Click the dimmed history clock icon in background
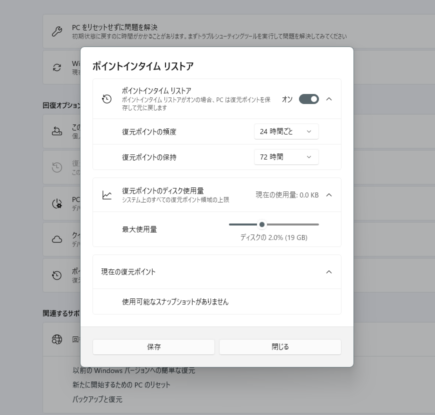Image resolution: width=435 pixels, height=415 pixels. [x=57, y=167]
